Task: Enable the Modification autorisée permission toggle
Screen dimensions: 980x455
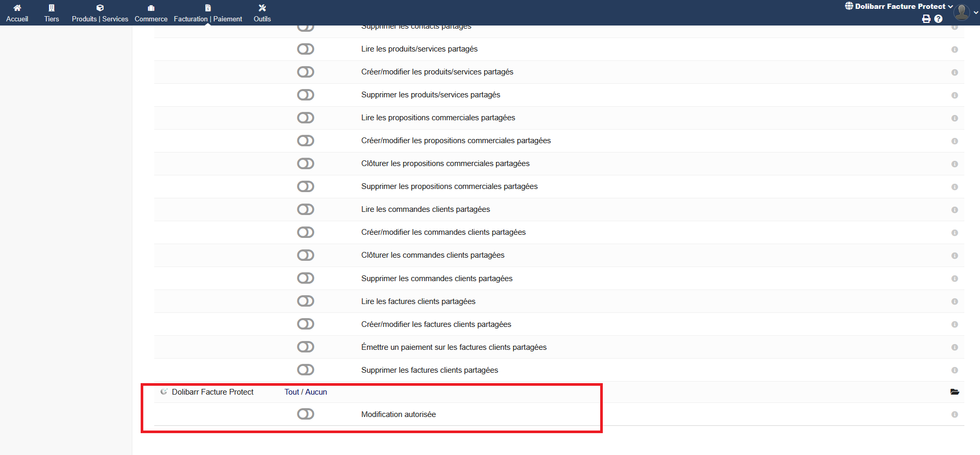Action: 305,414
